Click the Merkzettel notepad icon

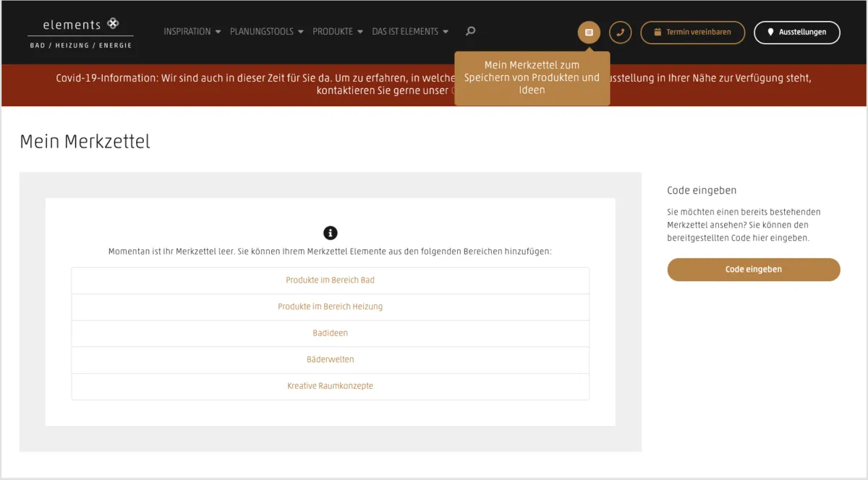coord(589,33)
